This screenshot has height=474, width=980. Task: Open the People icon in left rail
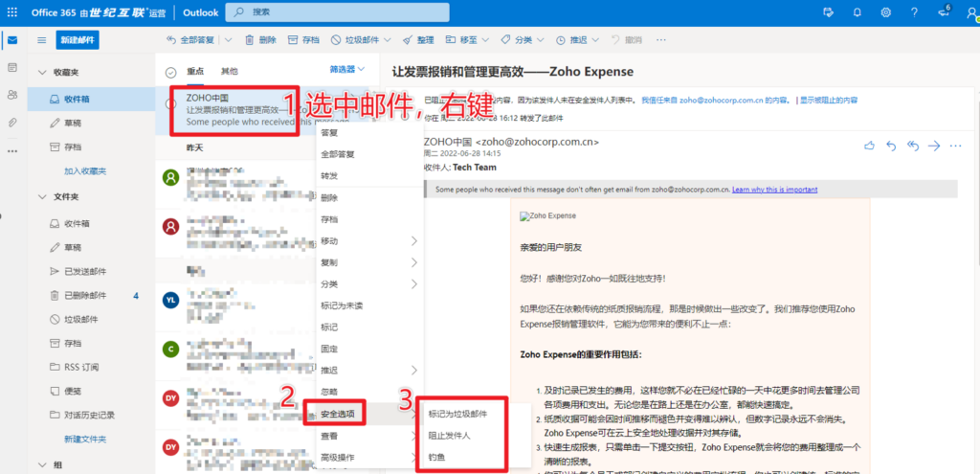coord(12,95)
